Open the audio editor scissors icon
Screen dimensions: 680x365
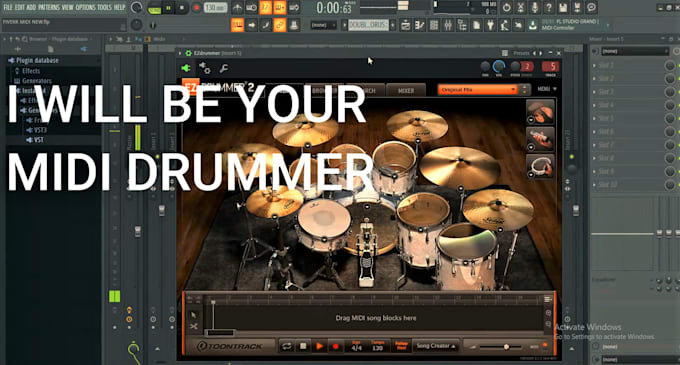click(520, 7)
